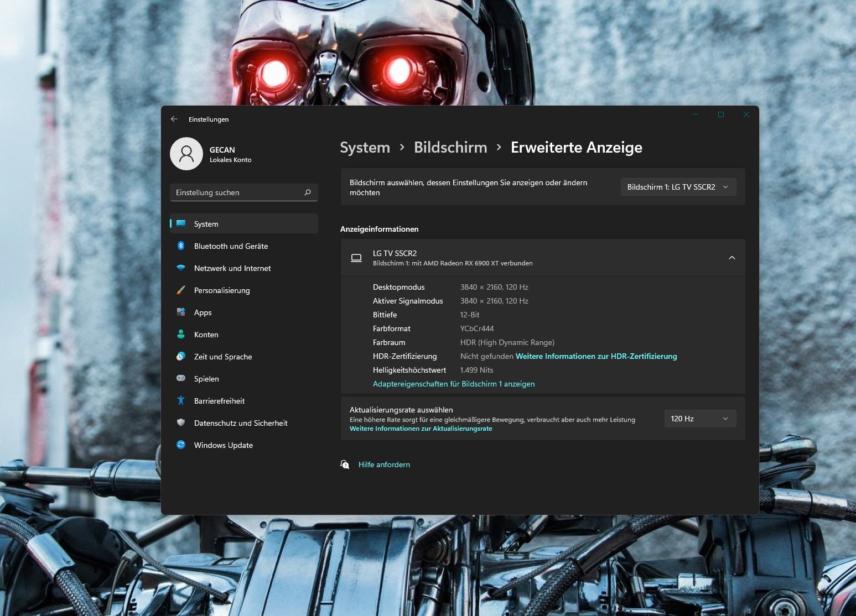Click the back arrow in Einstellungen
Viewport: 856px width, 616px height.
tap(174, 119)
